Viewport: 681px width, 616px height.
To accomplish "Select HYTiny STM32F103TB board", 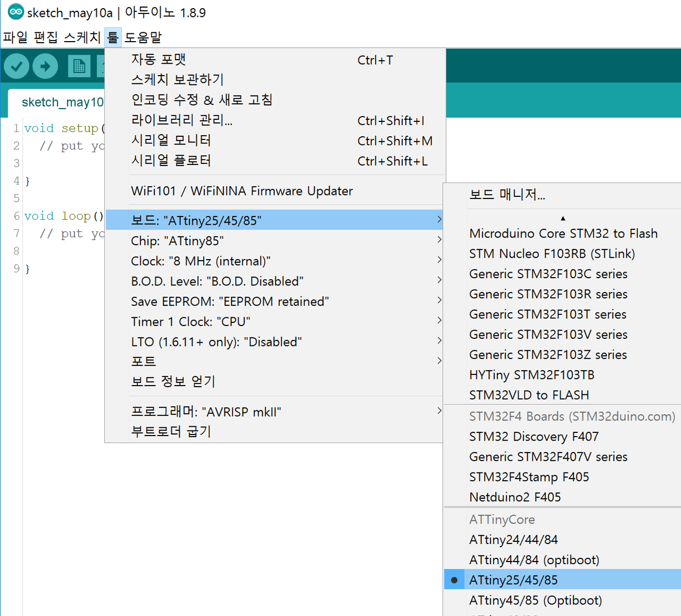I will [562, 375].
